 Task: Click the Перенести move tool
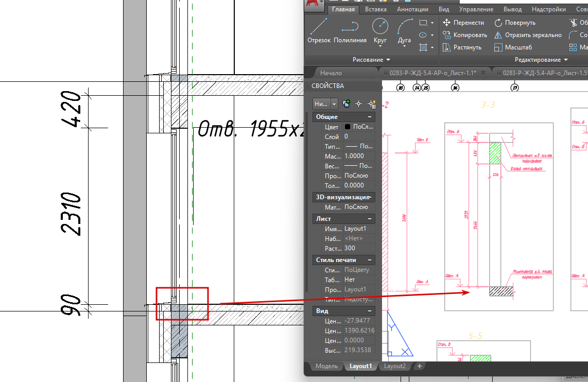click(x=463, y=23)
